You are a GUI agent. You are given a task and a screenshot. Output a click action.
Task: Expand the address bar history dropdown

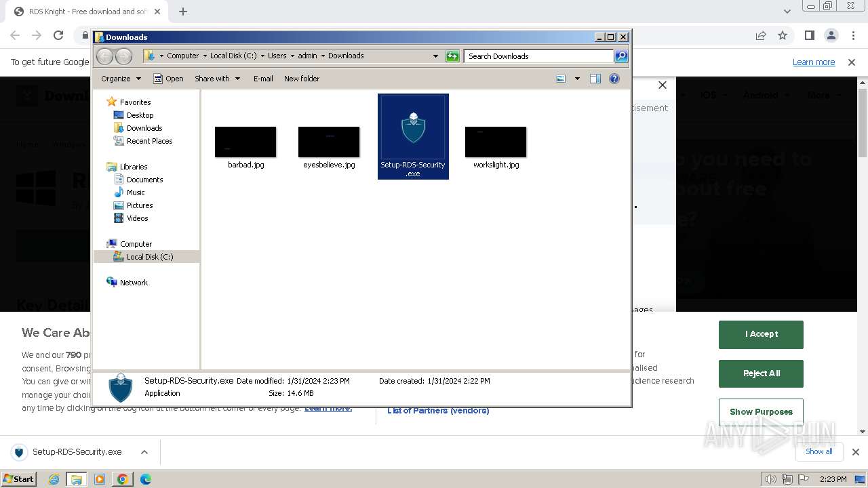[435, 56]
